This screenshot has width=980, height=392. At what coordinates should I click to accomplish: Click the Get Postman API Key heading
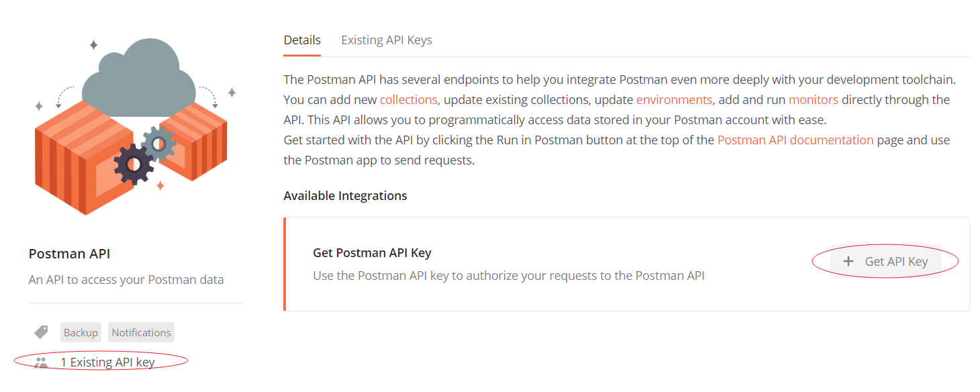point(372,253)
